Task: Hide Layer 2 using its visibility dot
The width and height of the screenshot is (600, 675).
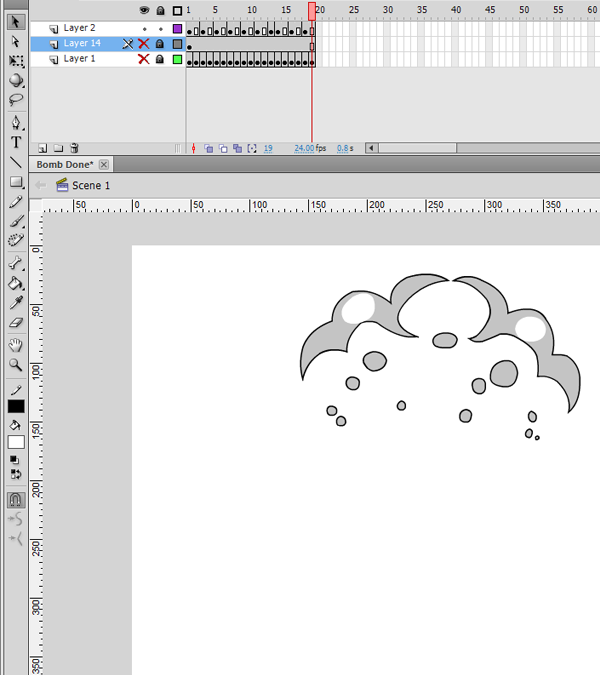Action: pyautogui.click(x=145, y=29)
